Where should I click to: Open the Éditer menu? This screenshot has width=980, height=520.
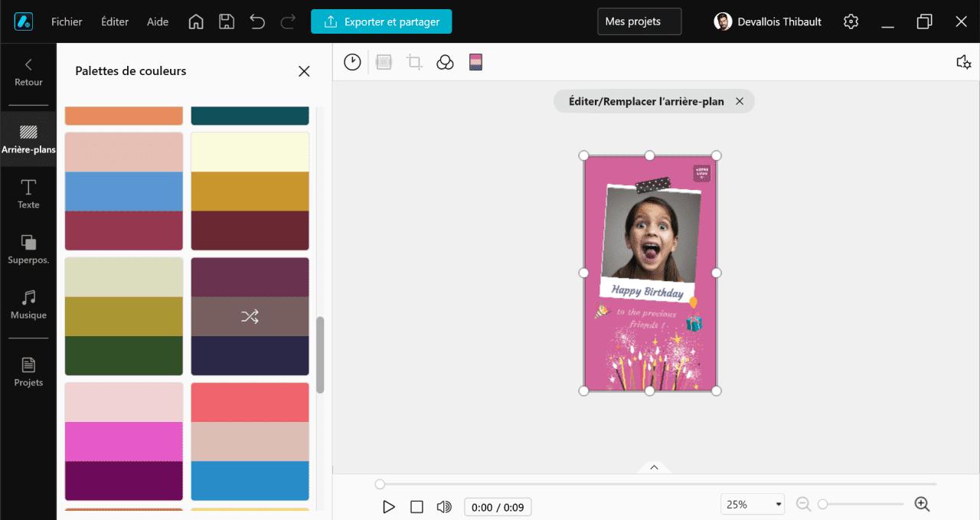coord(114,21)
